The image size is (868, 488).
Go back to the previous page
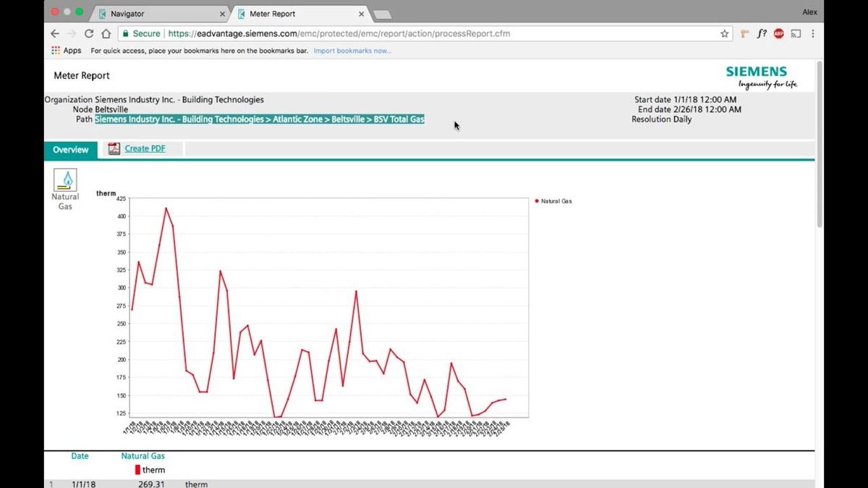pyautogui.click(x=55, y=33)
